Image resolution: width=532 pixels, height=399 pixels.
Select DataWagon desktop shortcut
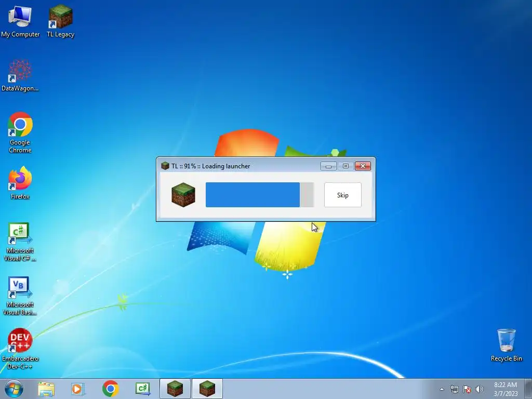(20, 75)
